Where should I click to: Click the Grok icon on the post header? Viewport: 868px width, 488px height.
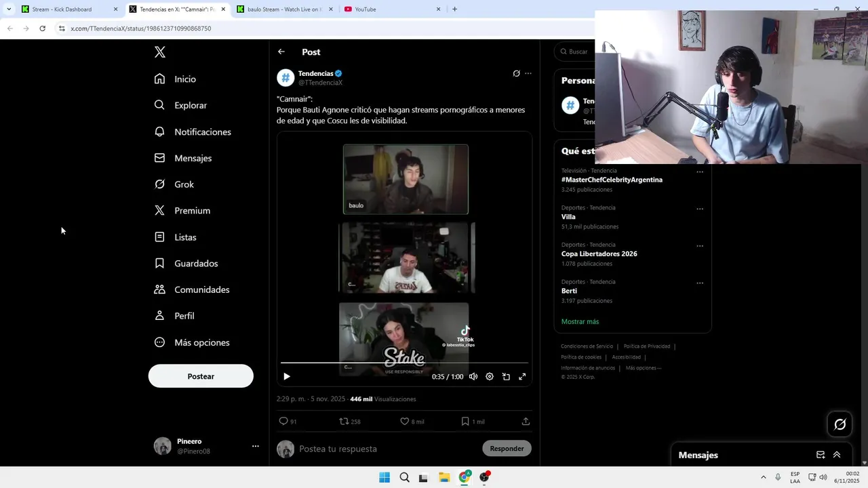coord(516,73)
